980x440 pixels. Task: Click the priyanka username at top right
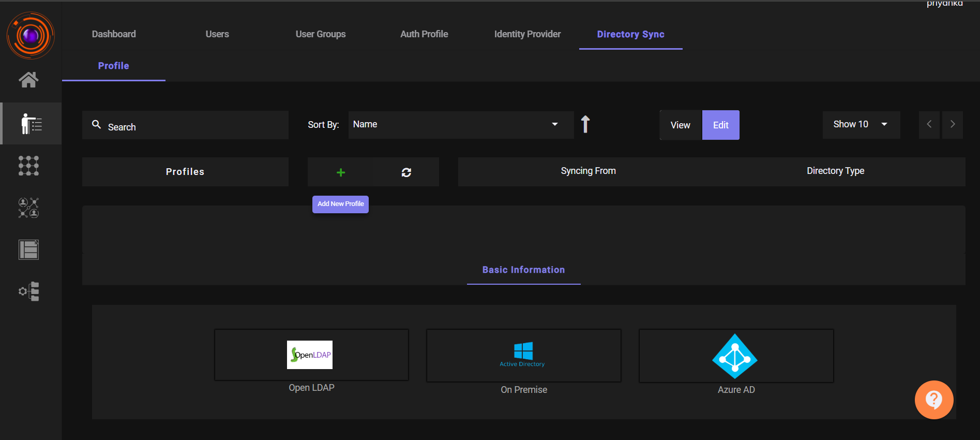tap(944, 4)
